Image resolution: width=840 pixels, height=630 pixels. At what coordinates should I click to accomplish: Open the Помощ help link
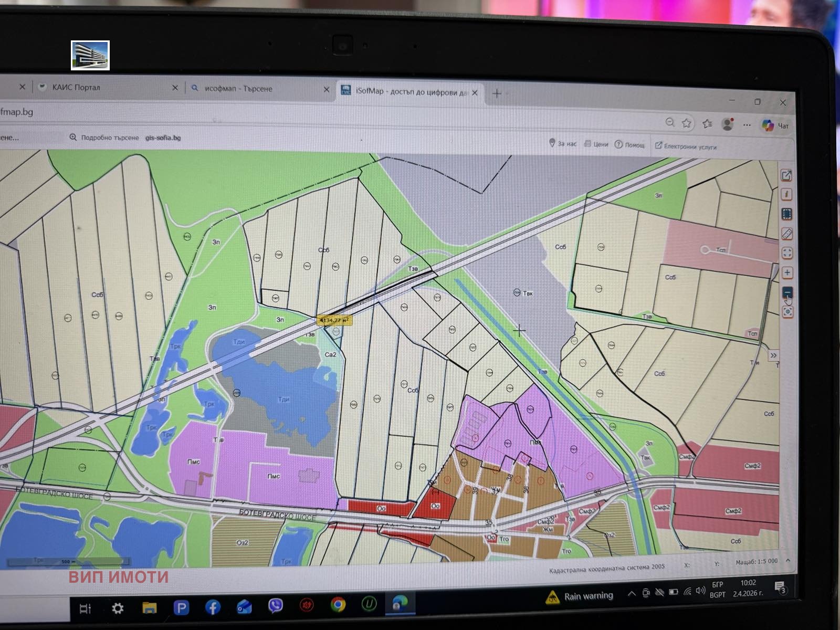coord(629,145)
